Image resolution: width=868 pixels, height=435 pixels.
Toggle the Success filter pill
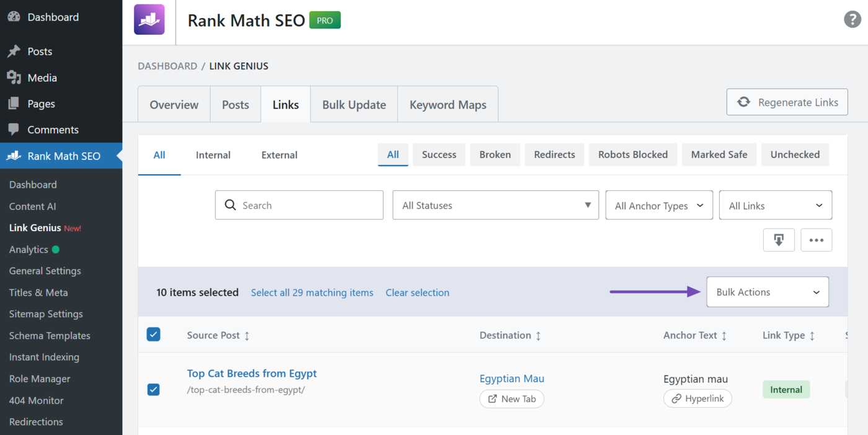tap(438, 154)
